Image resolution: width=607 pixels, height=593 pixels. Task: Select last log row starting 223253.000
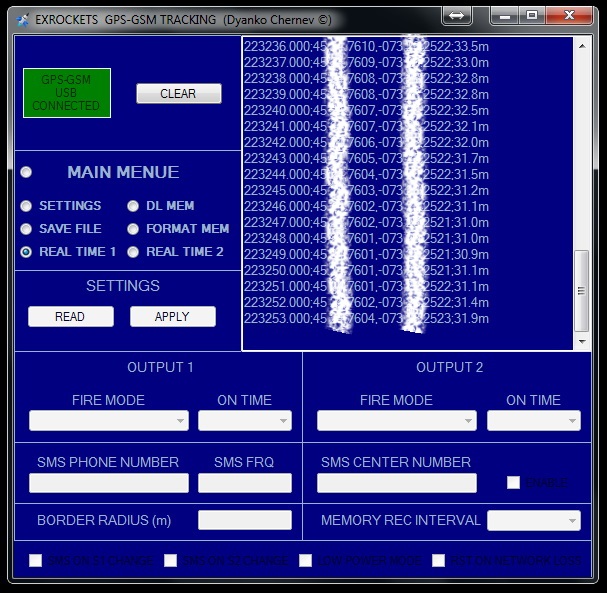(366, 319)
